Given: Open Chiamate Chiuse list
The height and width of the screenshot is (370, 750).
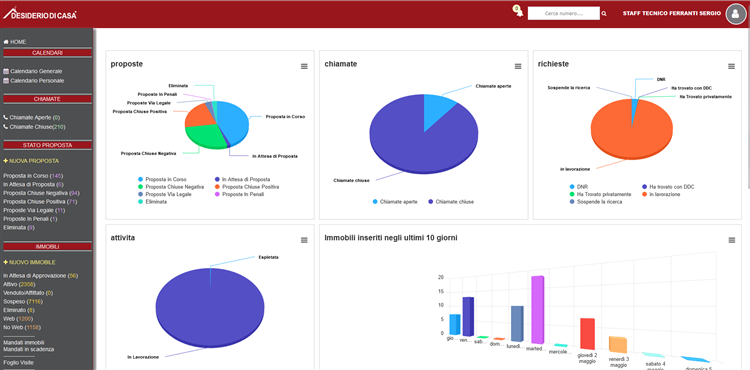Looking at the screenshot, I should (x=34, y=127).
